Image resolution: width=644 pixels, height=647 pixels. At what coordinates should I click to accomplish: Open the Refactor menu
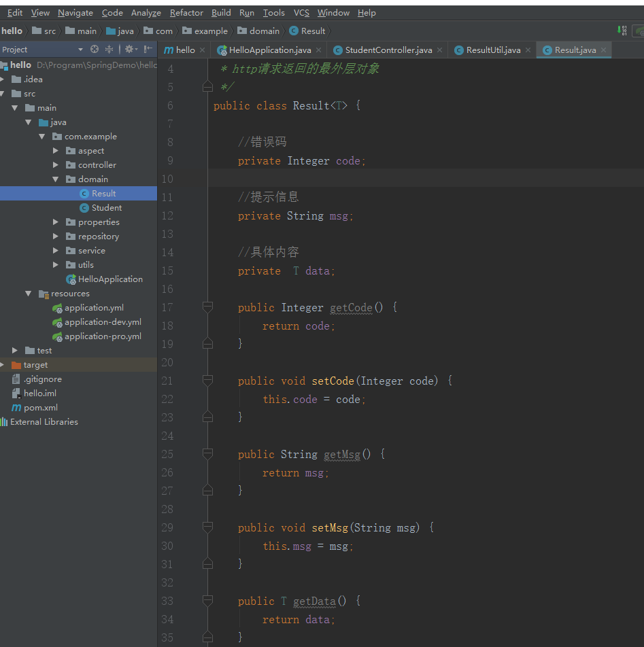186,13
